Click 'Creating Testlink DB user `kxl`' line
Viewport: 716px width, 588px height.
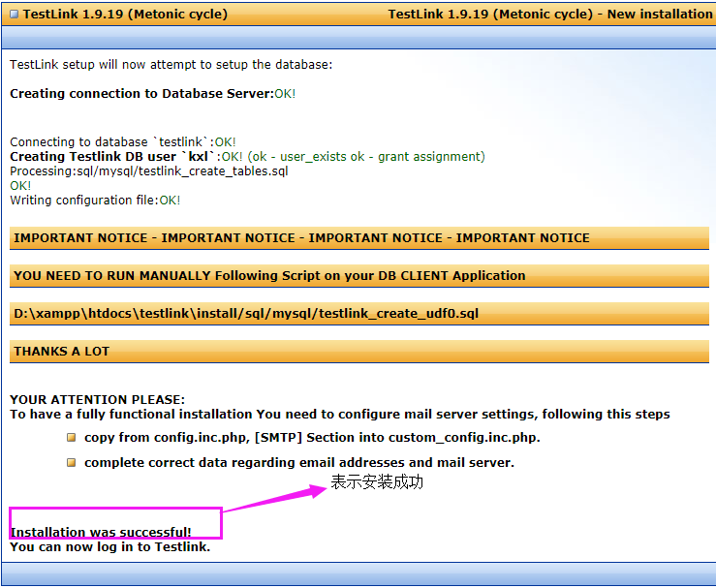(247, 157)
